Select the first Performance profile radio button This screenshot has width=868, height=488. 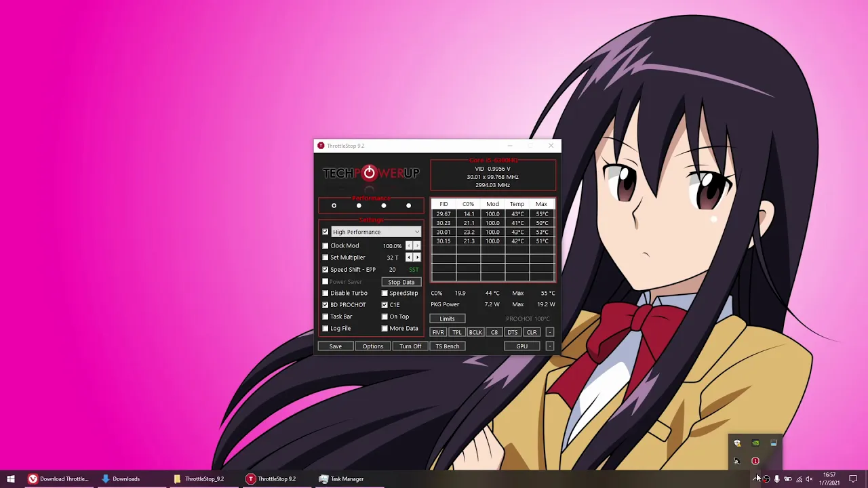pyautogui.click(x=334, y=205)
